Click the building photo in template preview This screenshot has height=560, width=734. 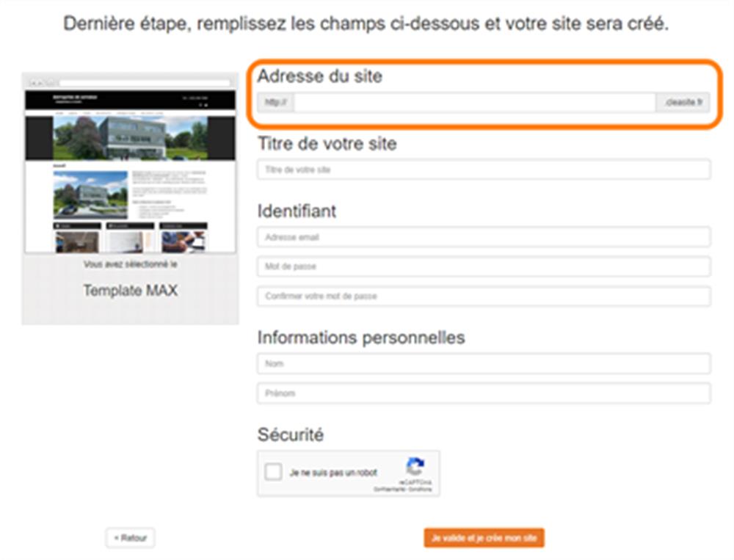click(130, 138)
